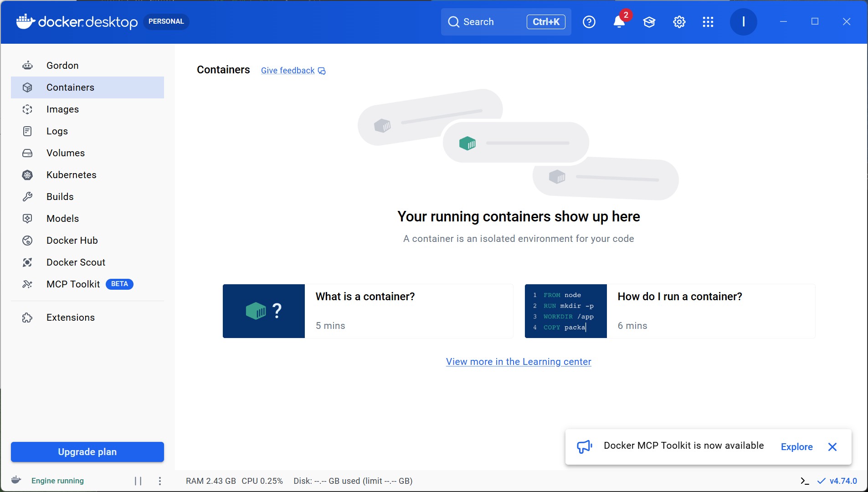868x492 pixels.
Task: Go to Images section
Action: point(87,109)
